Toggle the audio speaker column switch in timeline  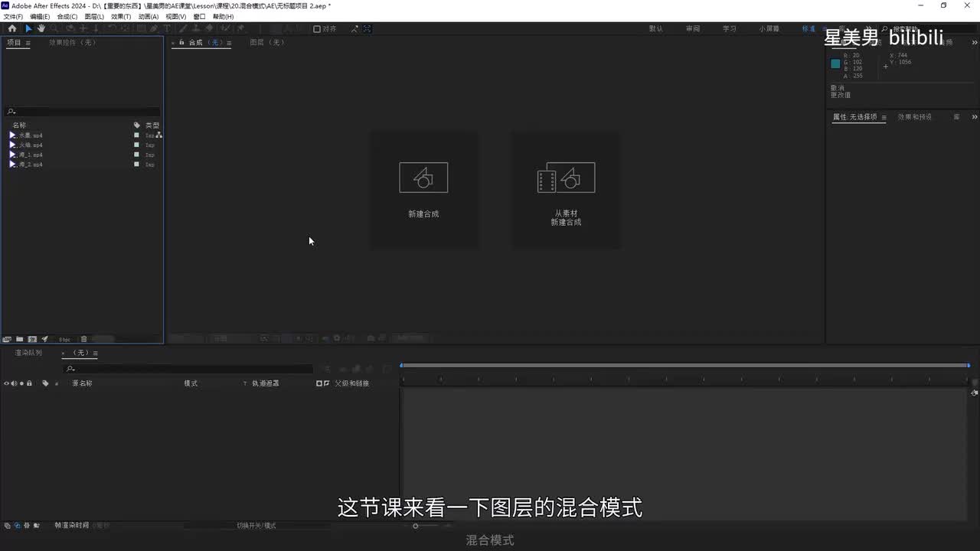(15, 383)
